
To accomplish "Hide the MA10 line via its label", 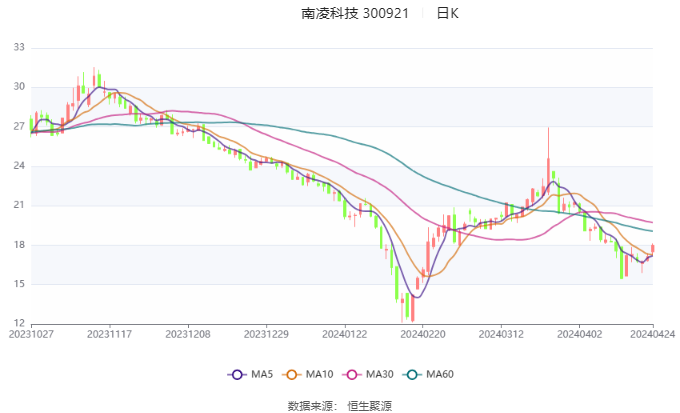I will [x=319, y=374].
